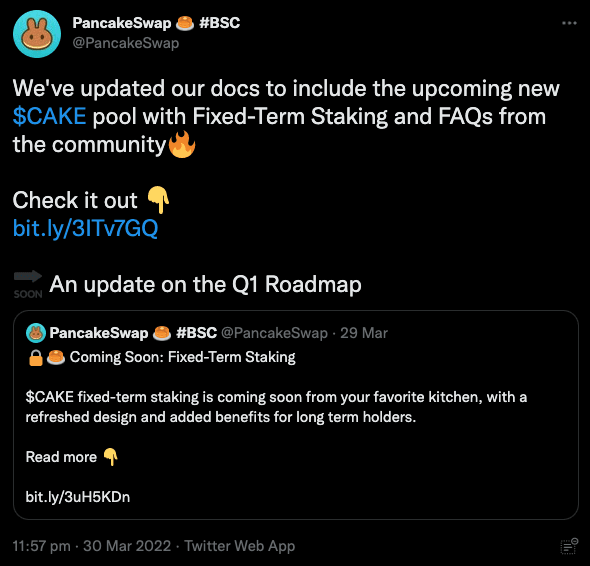Image resolution: width=590 pixels, height=566 pixels.
Task: Click the $CAKE cashtag link
Action: [49, 116]
